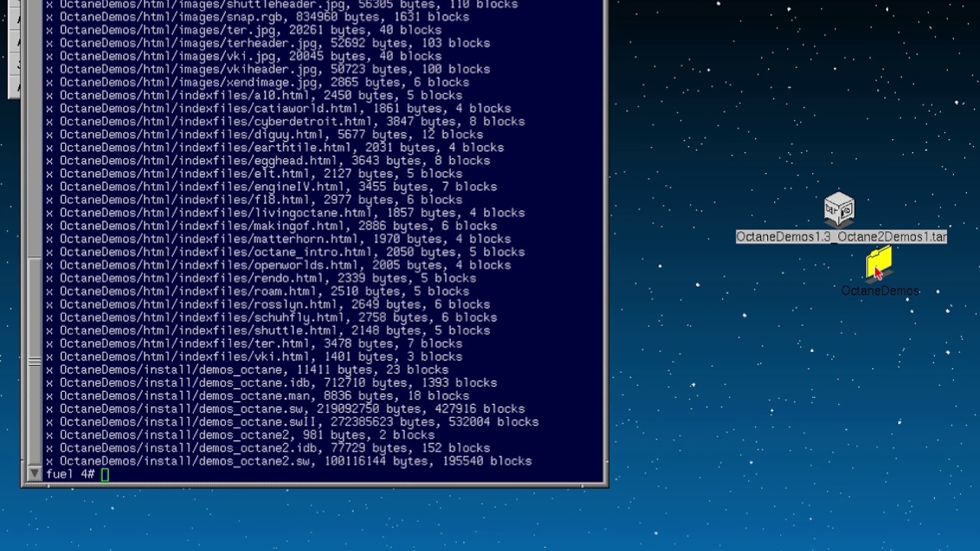This screenshot has width=980, height=551.
Task: Click the images/xendimage.jpg line
Action: (257, 84)
